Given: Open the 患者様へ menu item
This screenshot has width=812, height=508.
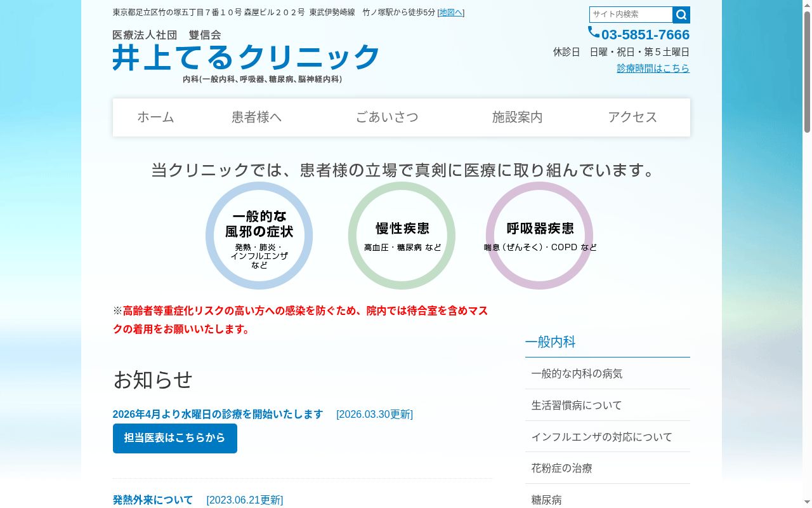Looking at the screenshot, I should [x=256, y=117].
